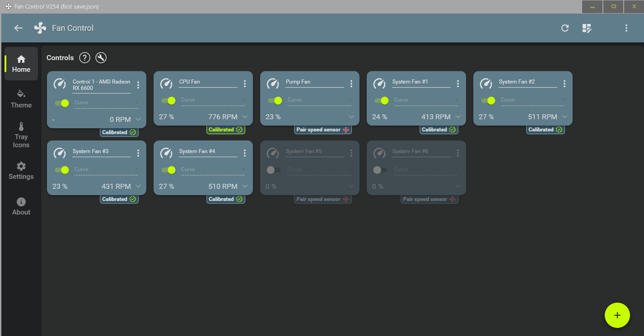
Task: Click the CPU Fan name field
Action: [208, 82]
